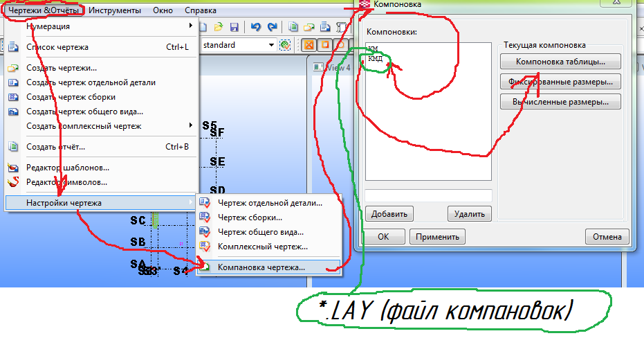Undo the last action via the toolbar
The height and width of the screenshot is (338, 644).
256,27
